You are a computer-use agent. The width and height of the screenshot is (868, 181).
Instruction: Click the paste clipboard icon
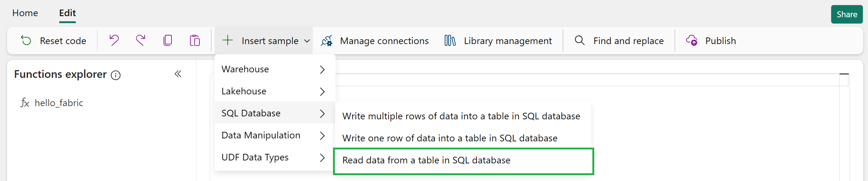[x=195, y=40]
